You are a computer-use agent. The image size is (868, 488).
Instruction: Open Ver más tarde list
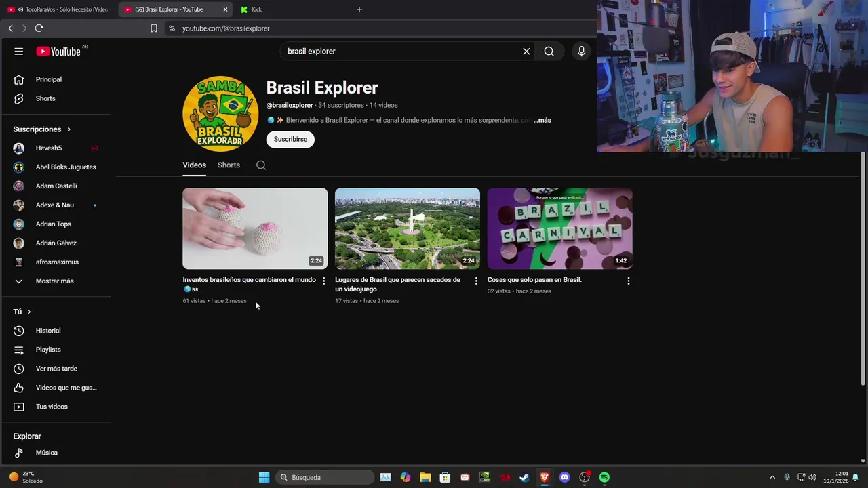click(x=56, y=369)
